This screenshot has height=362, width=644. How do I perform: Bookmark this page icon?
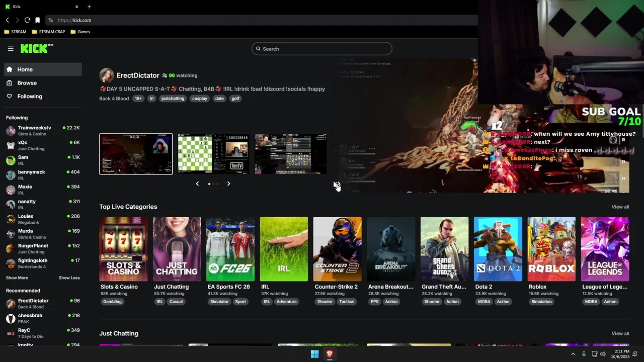pos(37,20)
